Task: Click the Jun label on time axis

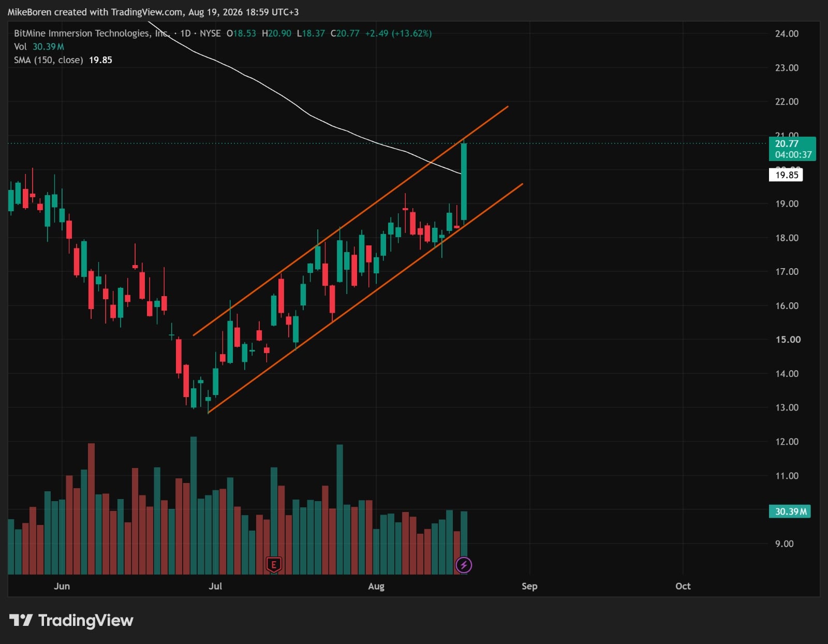Action: tap(62, 586)
